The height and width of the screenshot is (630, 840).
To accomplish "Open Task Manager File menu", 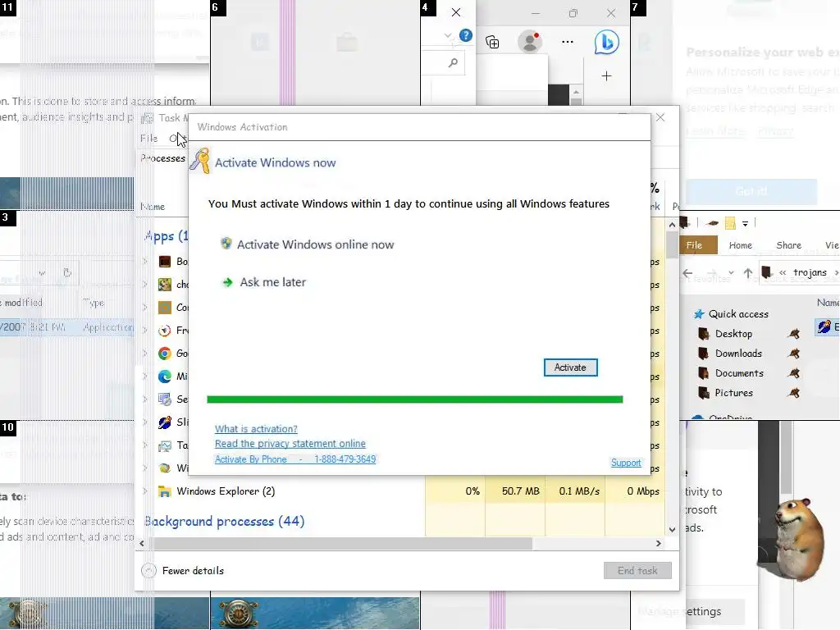I will (x=149, y=138).
